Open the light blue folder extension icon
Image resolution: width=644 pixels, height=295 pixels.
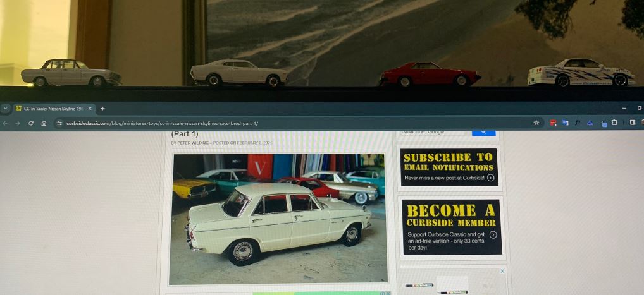coord(604,123)
